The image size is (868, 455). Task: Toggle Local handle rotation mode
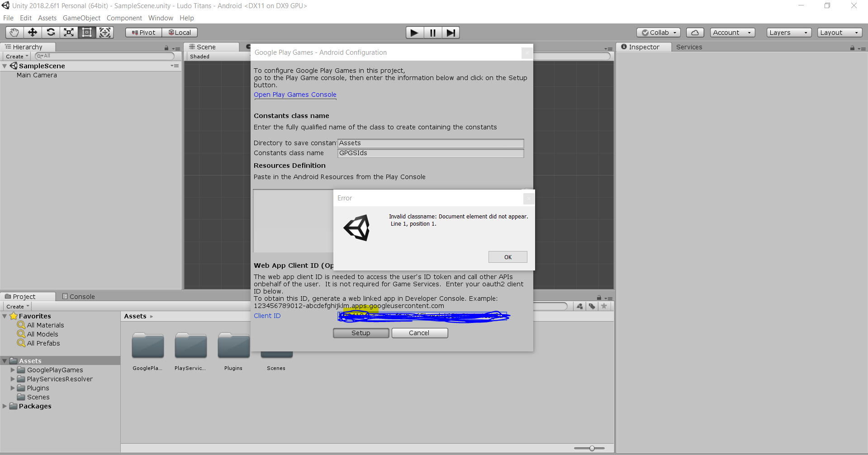click(180, 32)
